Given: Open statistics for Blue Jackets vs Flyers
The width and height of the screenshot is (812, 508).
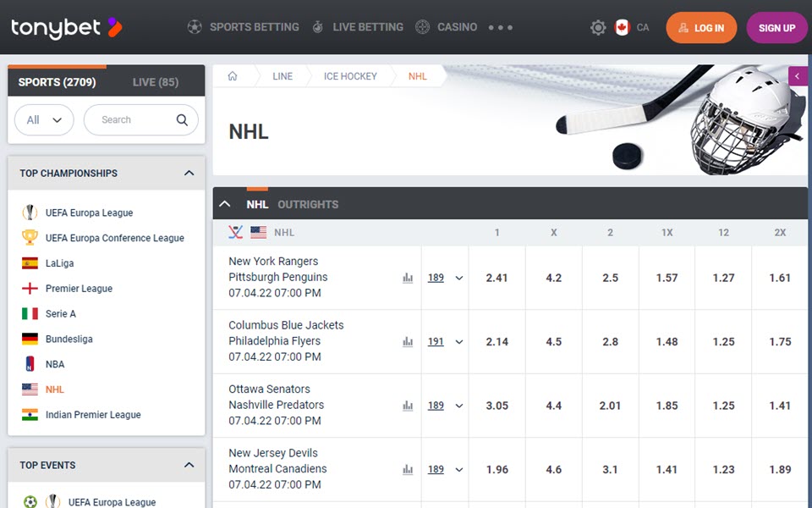Looking at the screenshot, I should (408, 341).
